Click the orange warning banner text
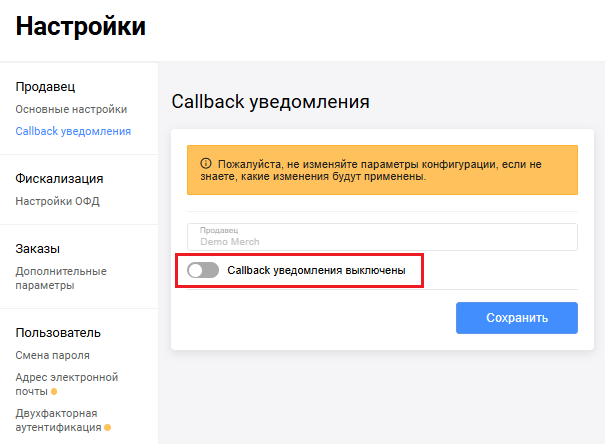Viewport: 605px width, 444px height. 380,169
